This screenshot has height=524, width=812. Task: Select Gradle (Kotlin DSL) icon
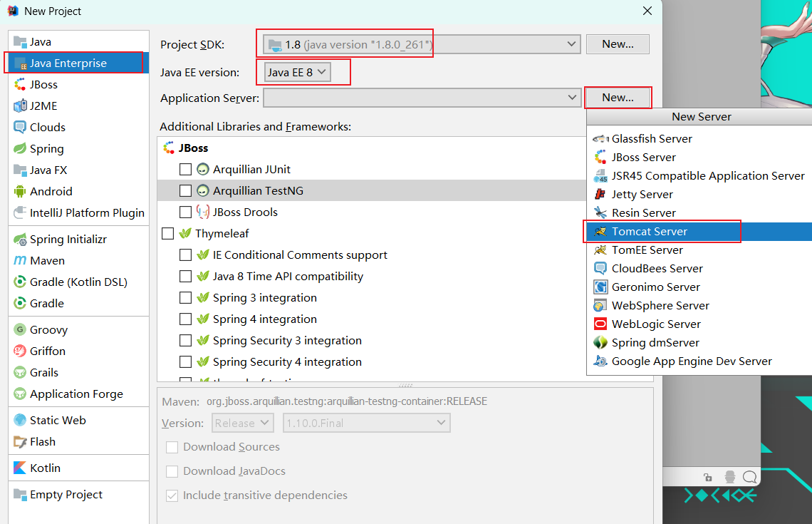[x=20, y=282]
